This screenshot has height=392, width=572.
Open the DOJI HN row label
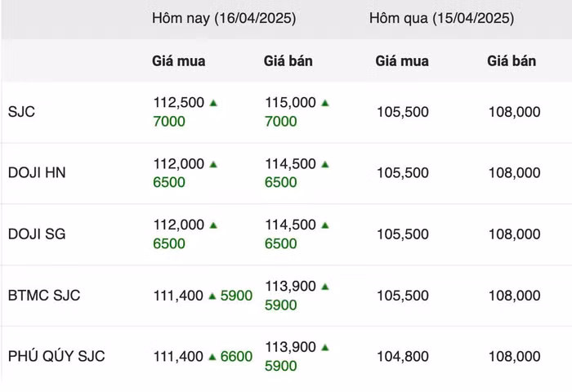pyautogui.click(x=37, y=173)
